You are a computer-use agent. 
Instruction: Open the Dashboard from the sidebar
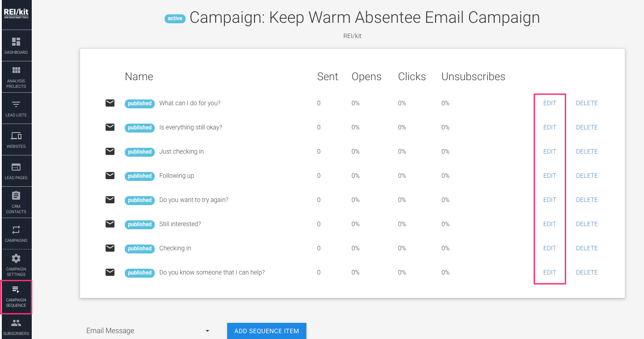(16, 45)
